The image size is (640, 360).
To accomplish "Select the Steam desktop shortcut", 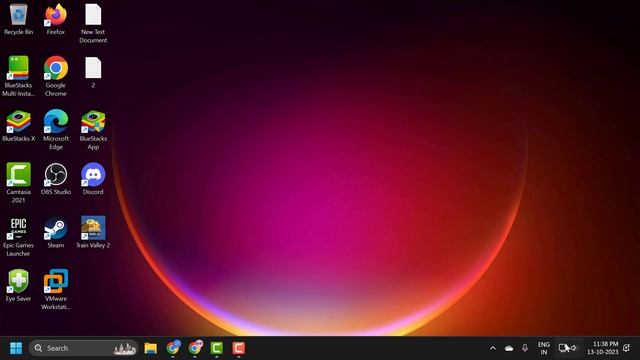I will 56,233.
